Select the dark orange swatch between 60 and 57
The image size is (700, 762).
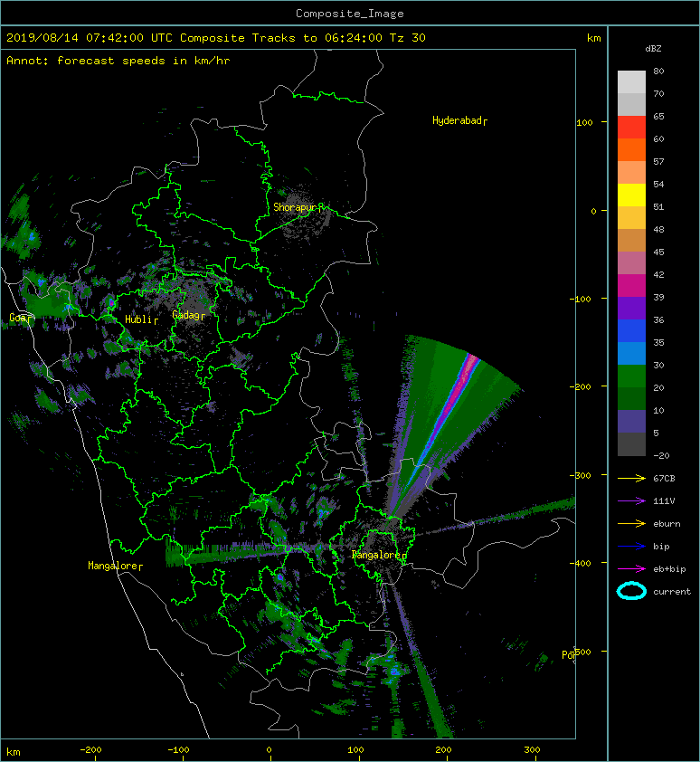[x=631, y=149]
